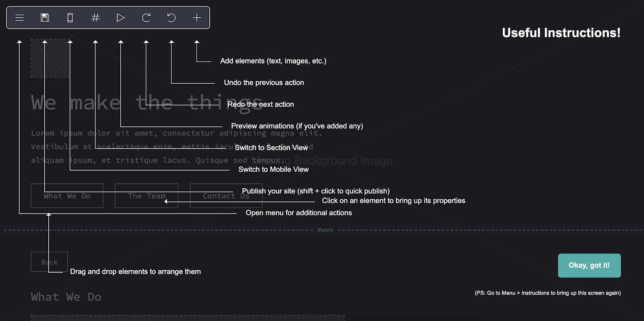Image resolution: width=644 pixels, height=321 pixels.
Task: Click the save icon to publish site
Action: [45, 18]
